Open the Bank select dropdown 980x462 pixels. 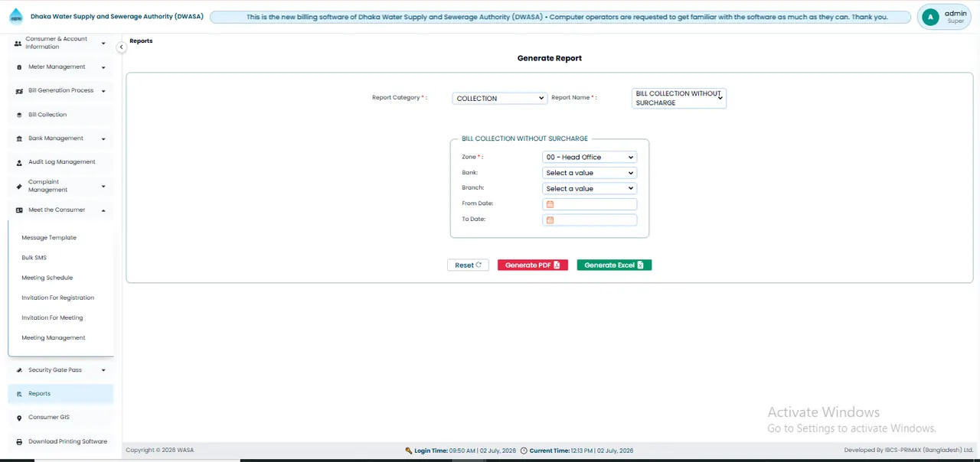pos(590,173)
